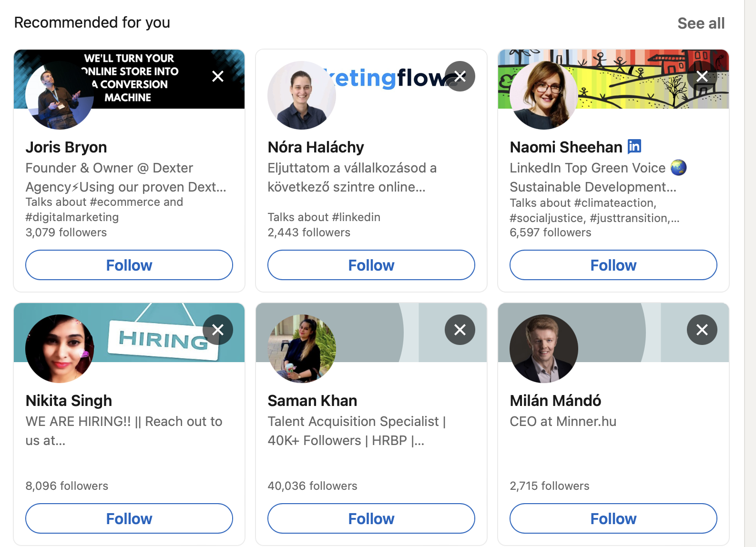Open Saman Khan's profile name link
756x547 pixels.
point(312,401)
